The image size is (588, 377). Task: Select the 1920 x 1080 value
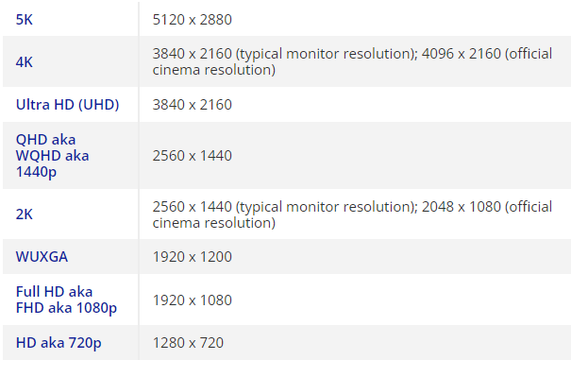(x=192, y=300)
